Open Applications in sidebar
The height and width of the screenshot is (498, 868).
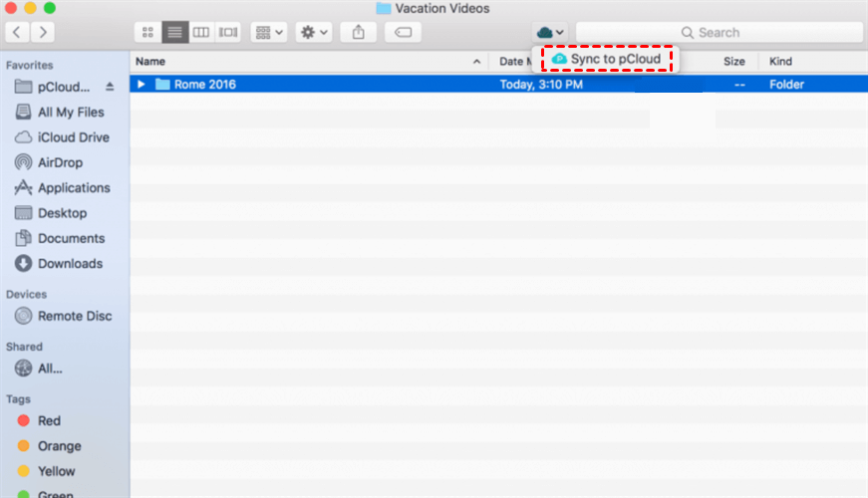tap(62, 188)
